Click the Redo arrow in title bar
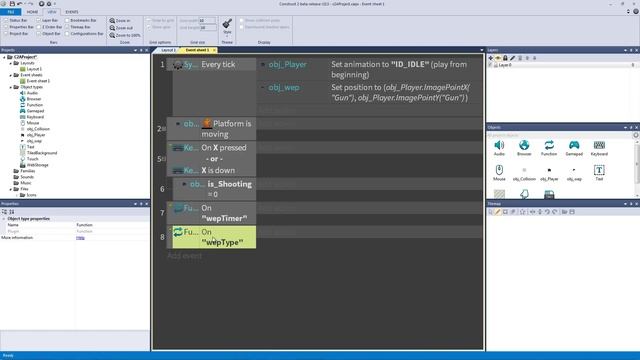This screenshot has height=360, width=640. tap(30, 4)
